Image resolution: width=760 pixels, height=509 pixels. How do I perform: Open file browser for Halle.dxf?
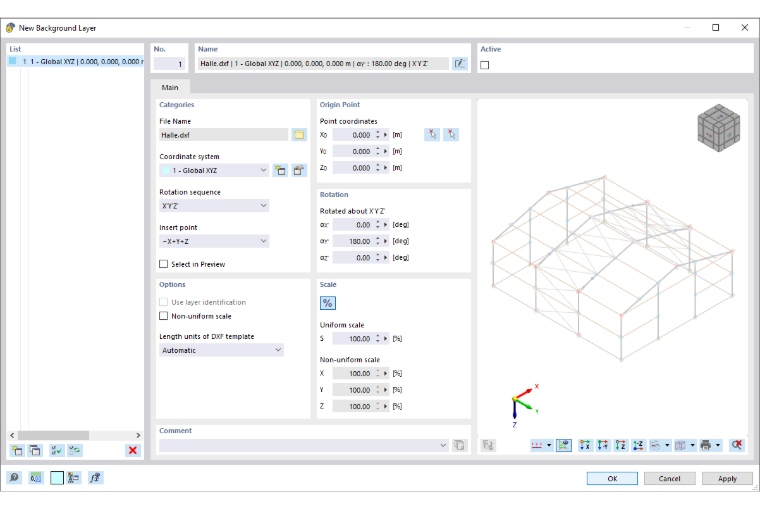point(299,135)
